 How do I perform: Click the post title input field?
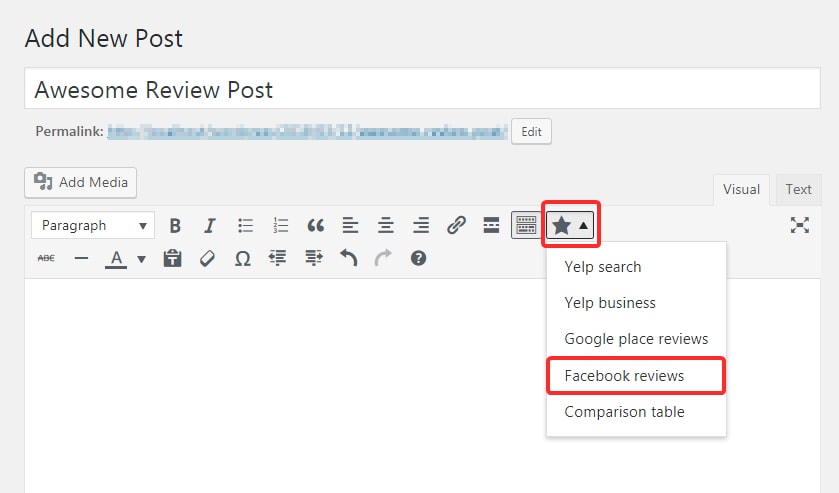coord(422,90)
